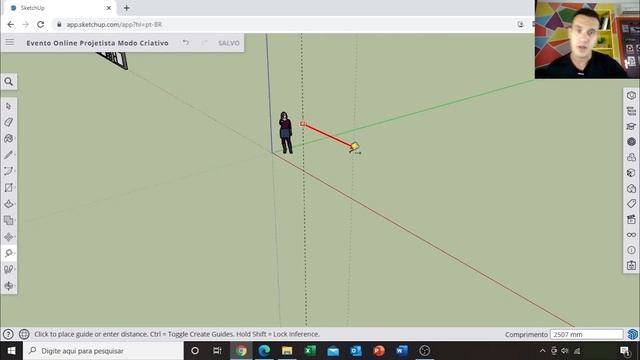Open OBS Studio from the taskbar
The height and width of the screenshot is (360, 640).
(424, 351)
